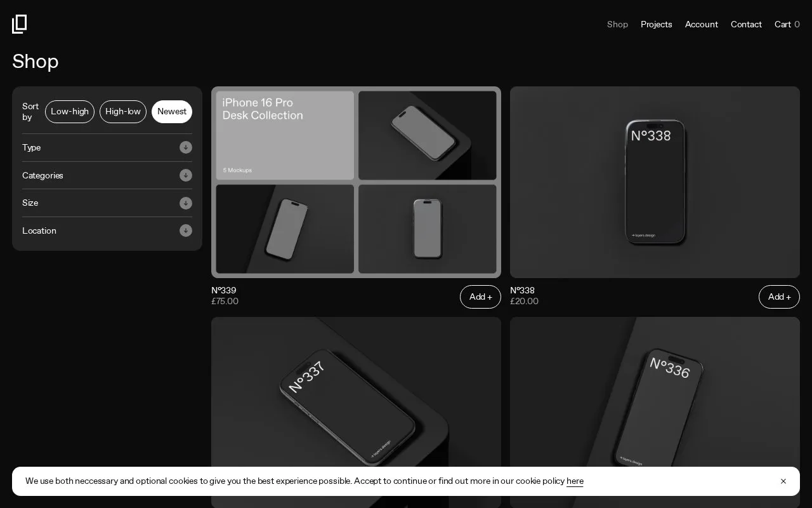Click the Size filter label
Image resolution: width=812 pixels, height=508 pixels.
point(30,203)
